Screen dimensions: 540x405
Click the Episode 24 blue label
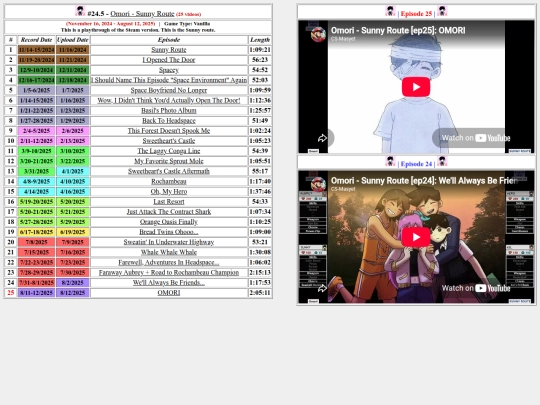[416, 164]
